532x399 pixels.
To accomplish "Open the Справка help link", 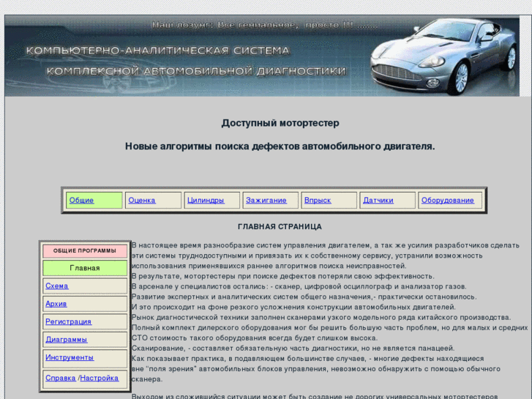I will pos(60,379).
